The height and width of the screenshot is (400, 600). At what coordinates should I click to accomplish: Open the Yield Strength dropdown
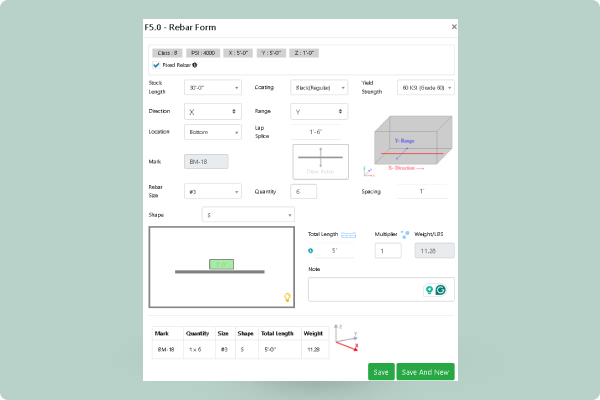coord(425,87)
